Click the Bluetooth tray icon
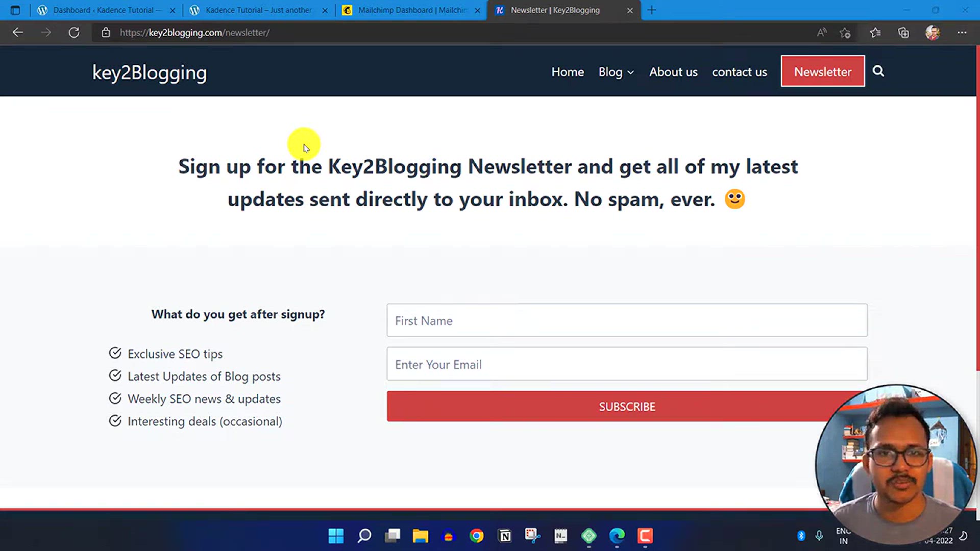980x551 pixels. (x=801, y=536)
